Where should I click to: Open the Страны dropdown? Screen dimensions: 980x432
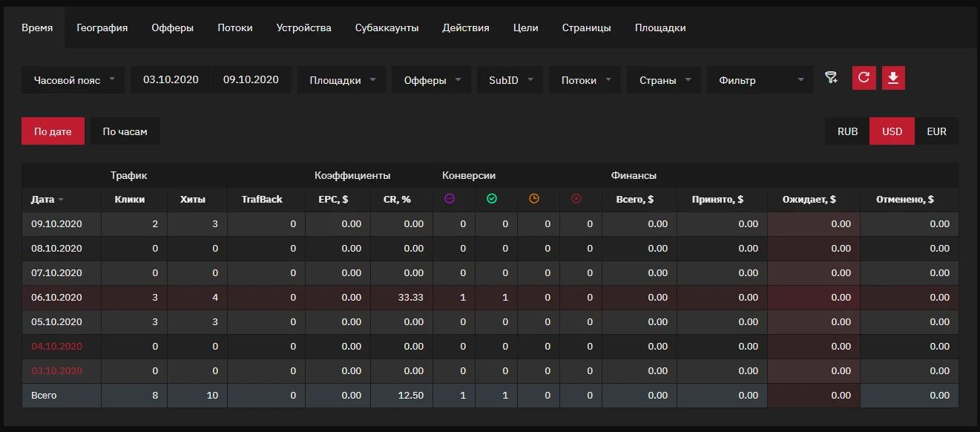(664, 80)
